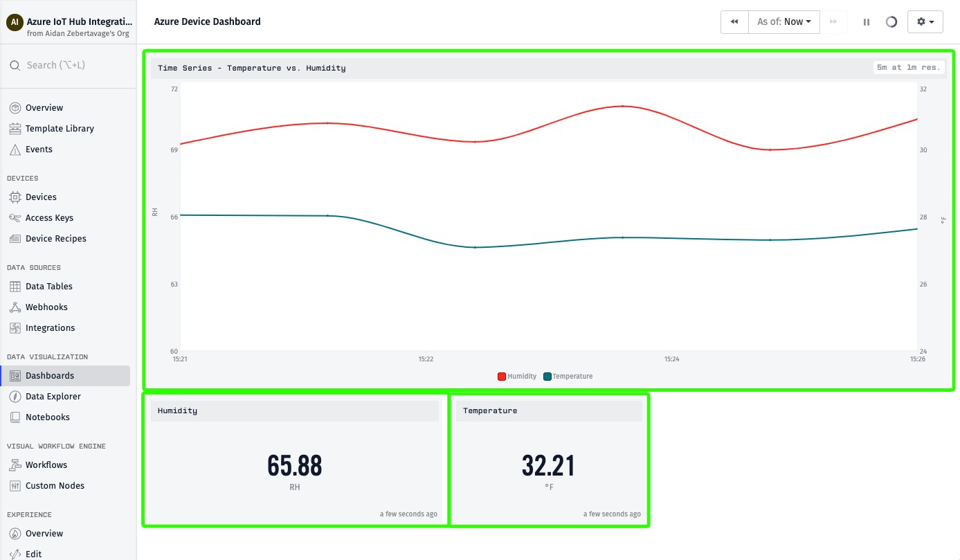The width and height of the screenshot is (960, 560).
Task: Click the Data Explorer compass icon
Action: (x=15, y=397)
